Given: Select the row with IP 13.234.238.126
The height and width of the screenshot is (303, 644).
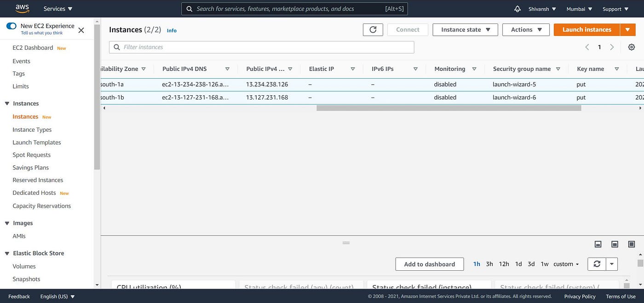Looking at the screenshot, I should 372,85.
